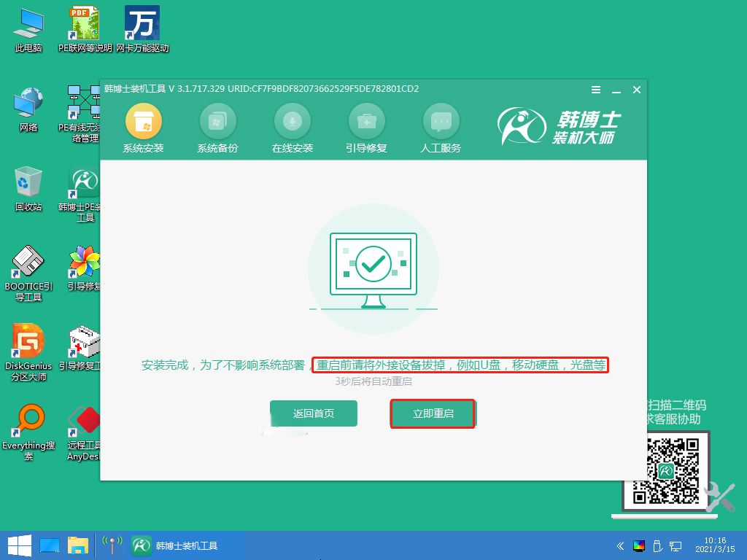The image size is (747, 560).
Task: Open the hamburger menu in the title bar
Action: point(596,90)
